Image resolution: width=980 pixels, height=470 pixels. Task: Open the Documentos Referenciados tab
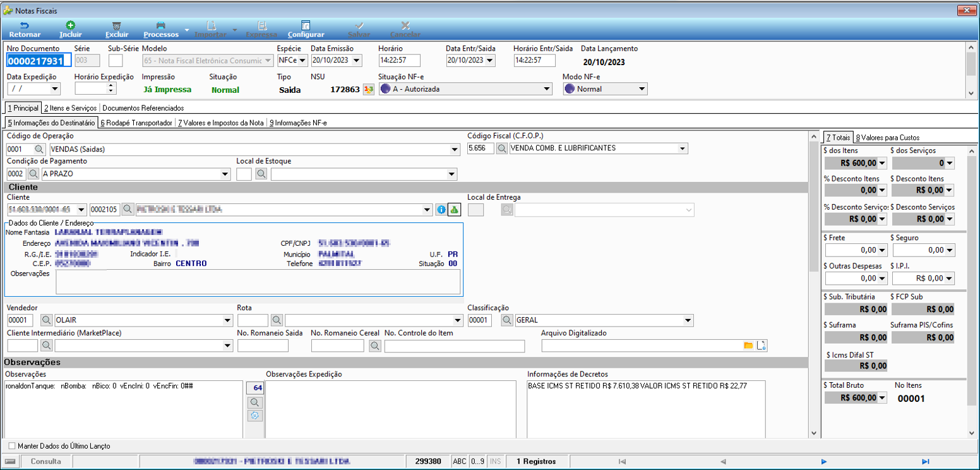[x=143, y=108]
